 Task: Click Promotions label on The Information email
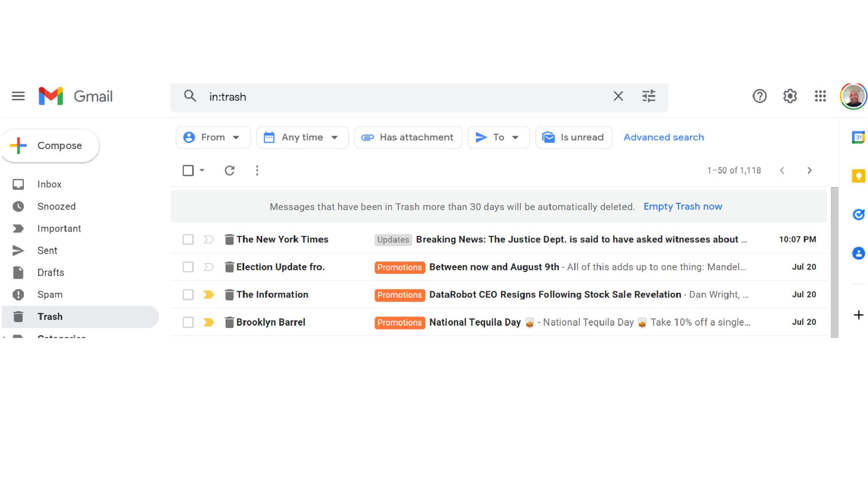click(399, 296)
